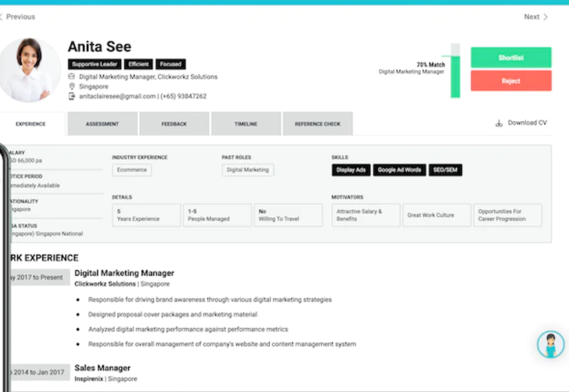Click the Next chevron arrow

(545, 17)
